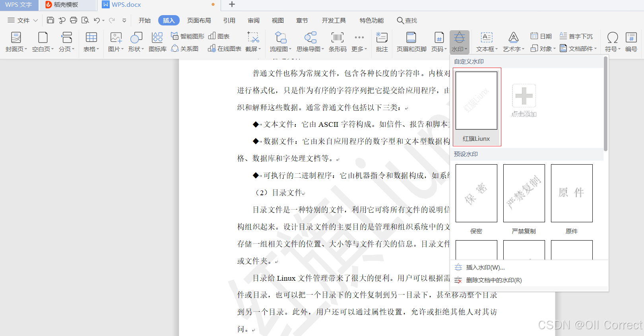Expand the File (文件) menu arrow
Screen dimensions: 644x336
pyautogui.click(x=35, y=20)
